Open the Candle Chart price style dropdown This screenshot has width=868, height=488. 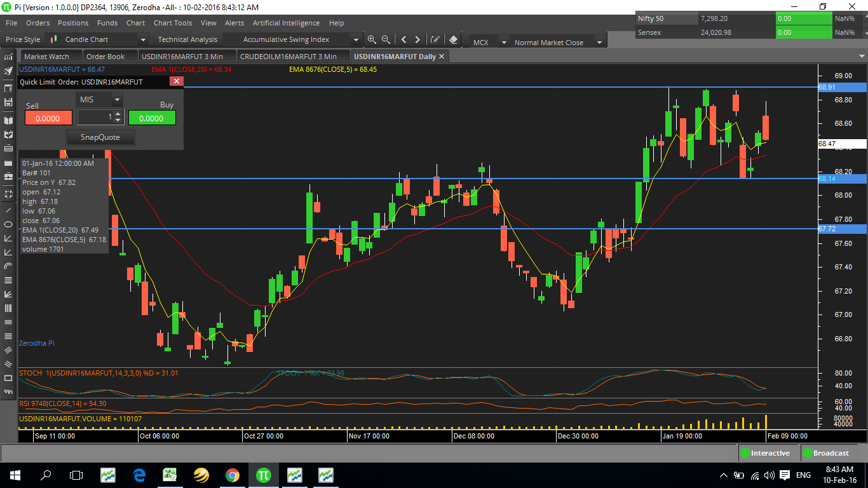coord(144,39)
